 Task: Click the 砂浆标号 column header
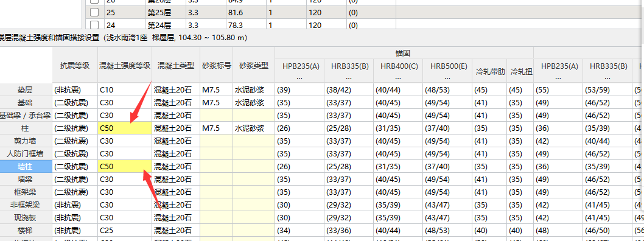pyautogui.click(x=217, y=65)
